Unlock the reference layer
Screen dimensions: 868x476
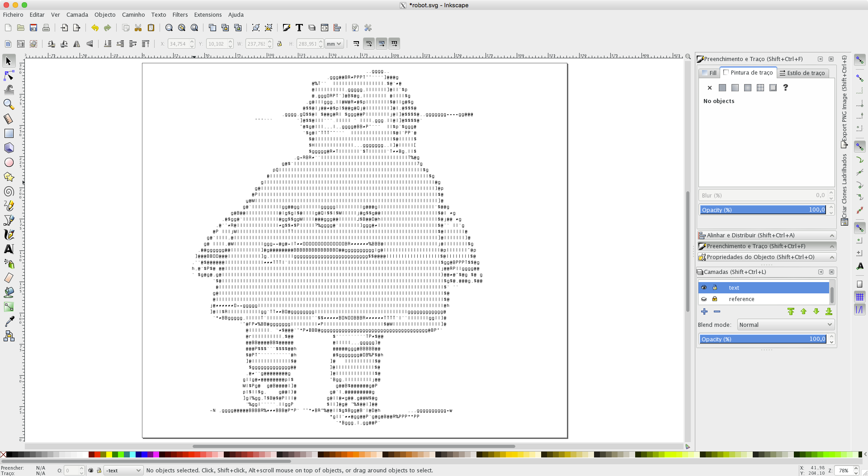point(715,299)
